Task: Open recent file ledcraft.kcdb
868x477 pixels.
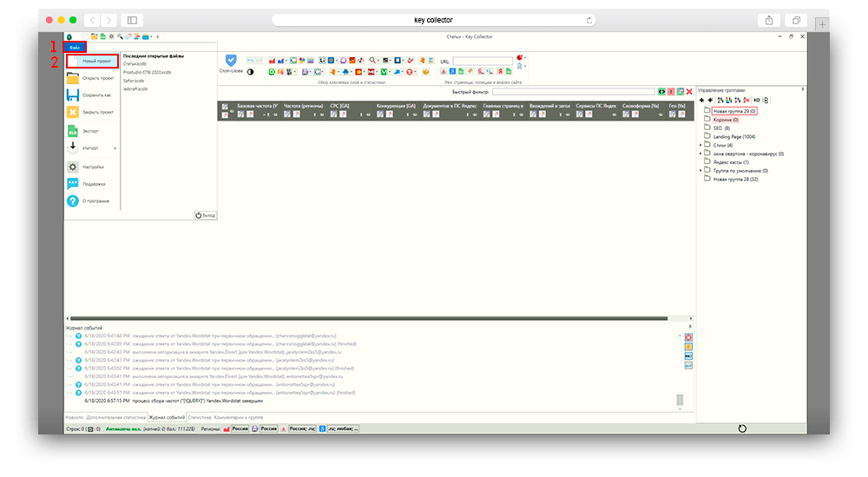Action: tap(135, 89)
